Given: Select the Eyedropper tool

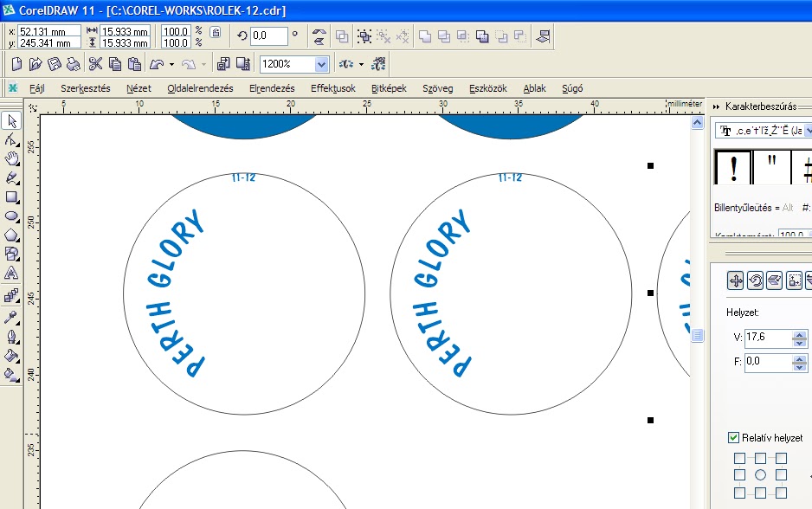Looking at the screenshot, I should click(11, 317).
